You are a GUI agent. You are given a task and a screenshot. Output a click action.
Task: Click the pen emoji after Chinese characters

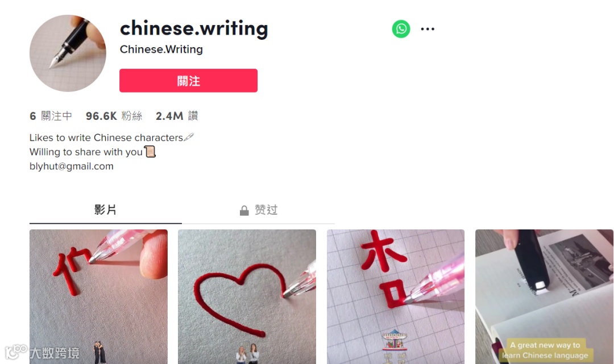coord(189,137)
